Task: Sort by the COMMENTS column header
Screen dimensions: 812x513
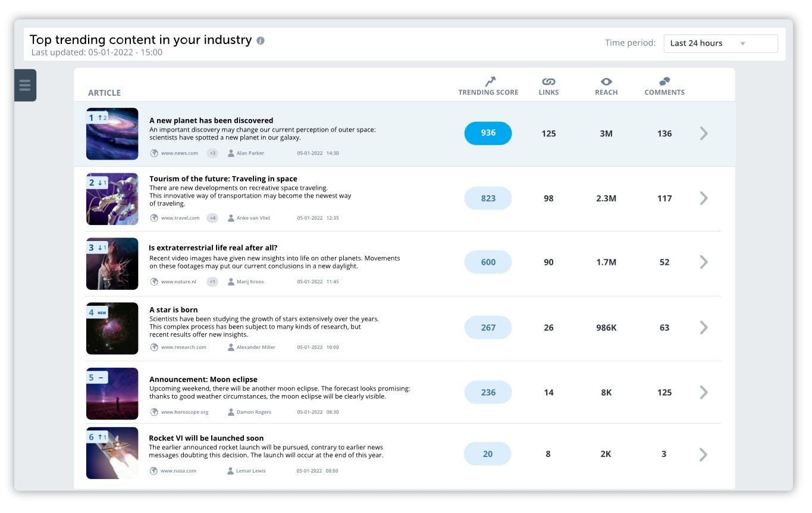Action: click(664, 92)
